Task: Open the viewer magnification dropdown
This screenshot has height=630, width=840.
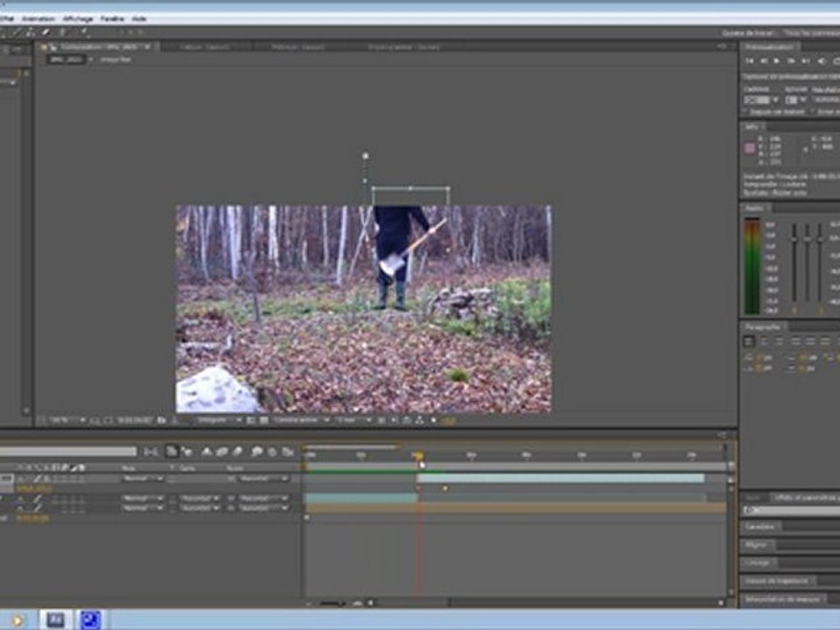Action: pyautogui.click(x=68, y=421)
